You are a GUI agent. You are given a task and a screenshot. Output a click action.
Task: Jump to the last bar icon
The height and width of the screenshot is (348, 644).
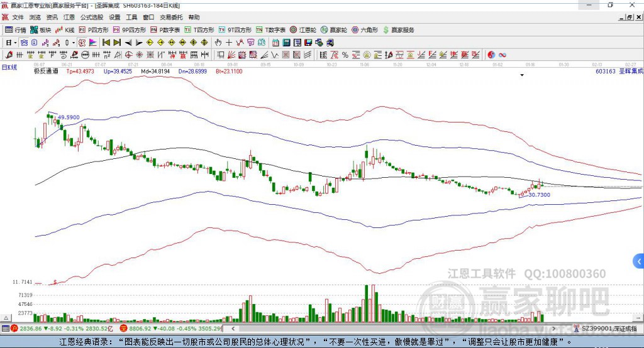[117, 43]
